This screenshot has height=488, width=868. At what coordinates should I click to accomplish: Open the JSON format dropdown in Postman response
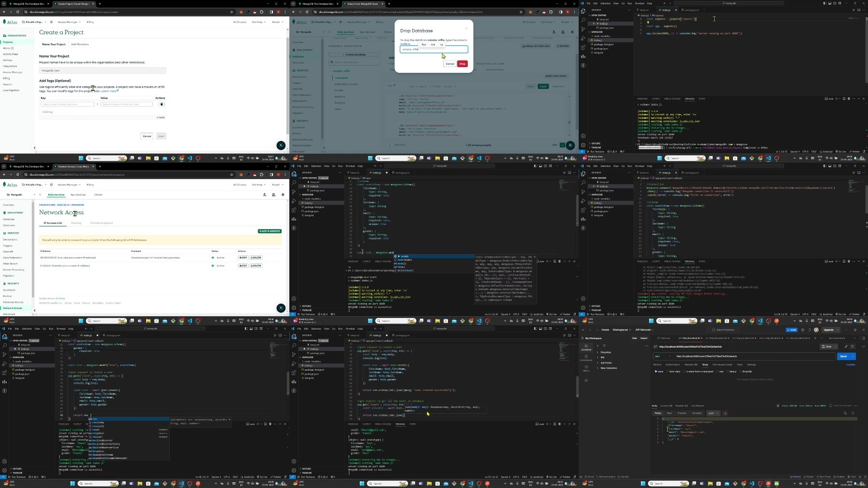(713, 413)
